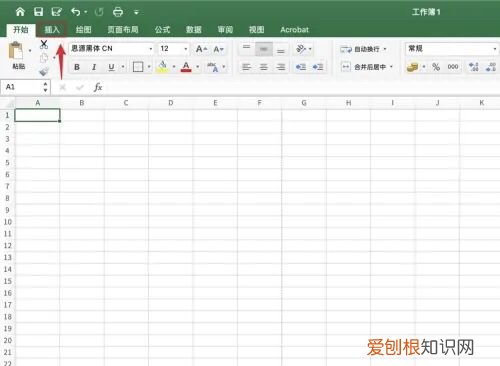The image size is (500, 366).
Task: Toggle italic formatting
Action: click(x=94, y=67)
